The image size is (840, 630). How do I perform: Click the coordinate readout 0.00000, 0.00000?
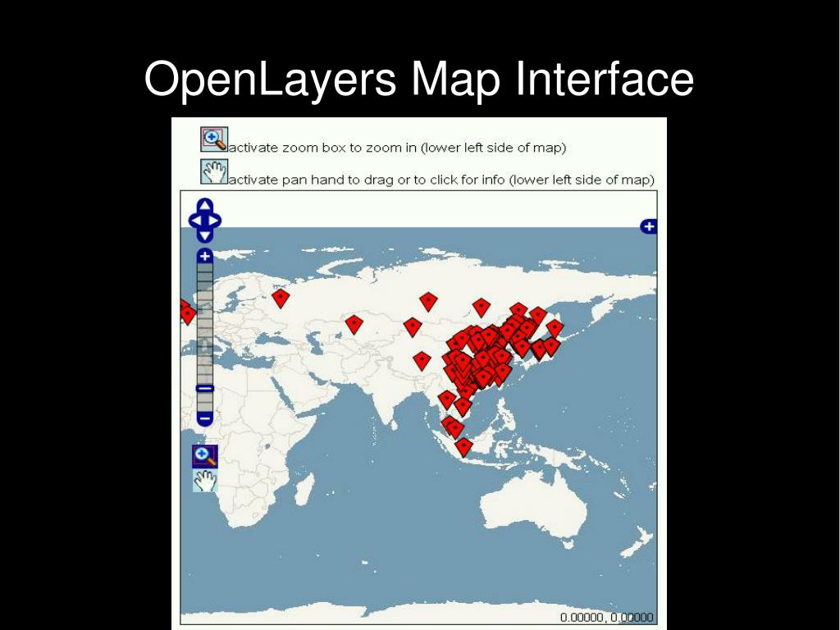click(606, 617)
